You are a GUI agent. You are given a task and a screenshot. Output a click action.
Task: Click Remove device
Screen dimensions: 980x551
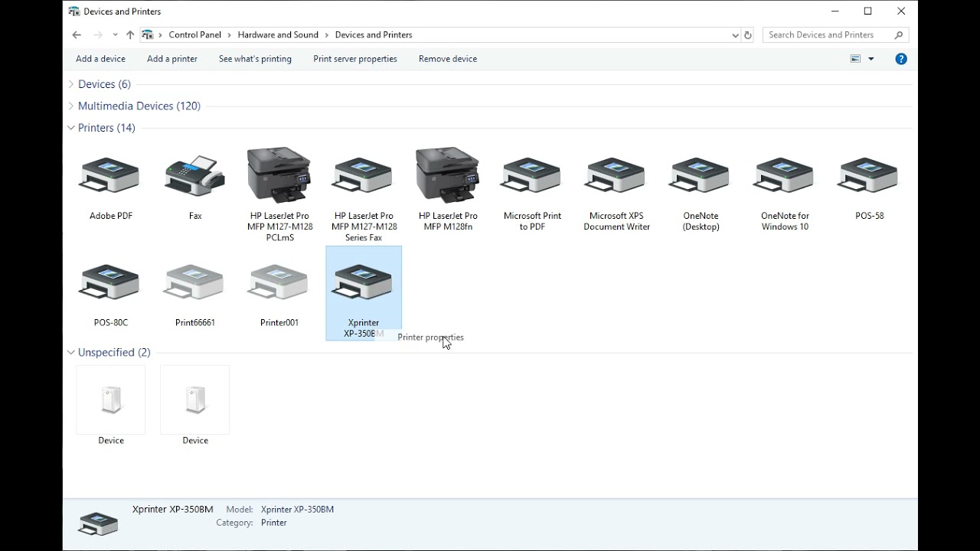click(x=448, y=59)
